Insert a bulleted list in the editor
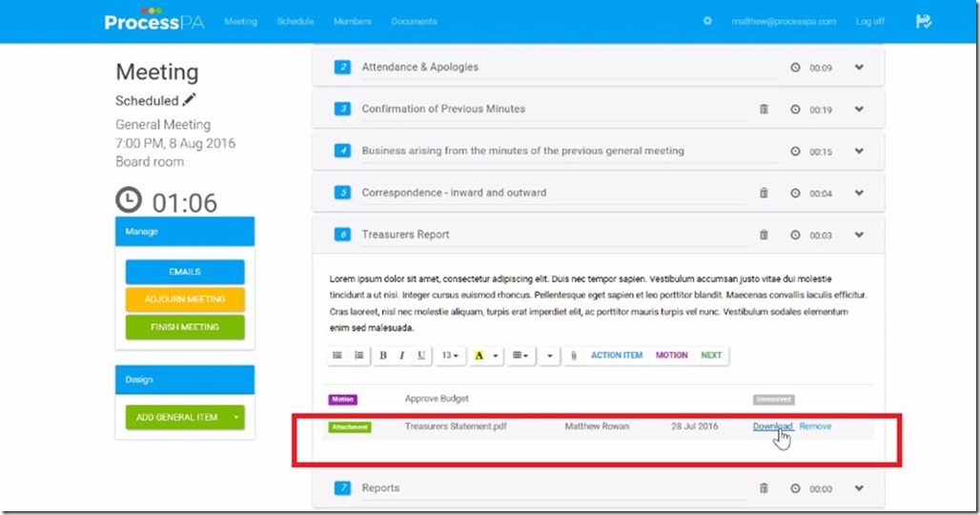 337,356
